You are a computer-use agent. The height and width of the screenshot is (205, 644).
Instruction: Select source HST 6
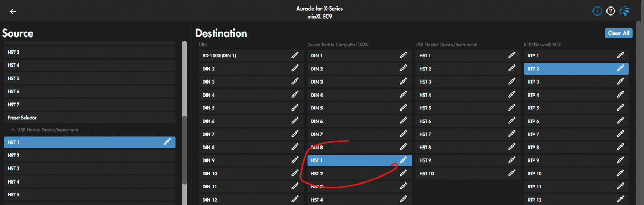coord(90,91)
